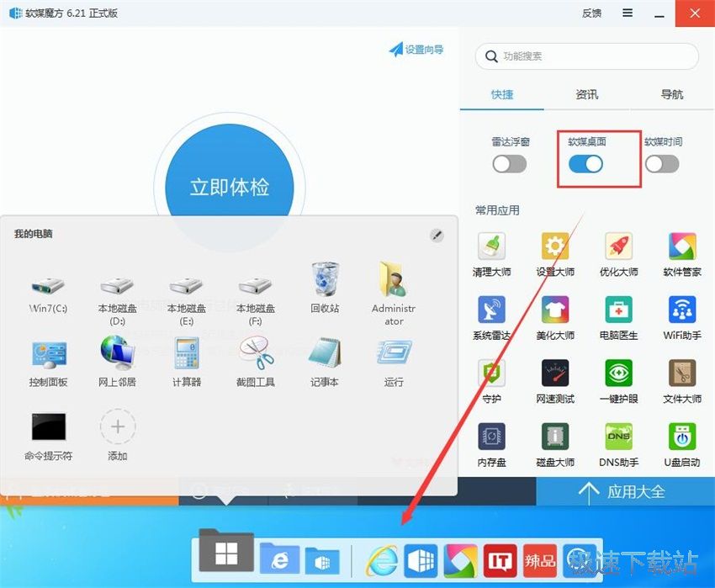
Task: Open hamburger main menu
Action: [x=628, y=13]
